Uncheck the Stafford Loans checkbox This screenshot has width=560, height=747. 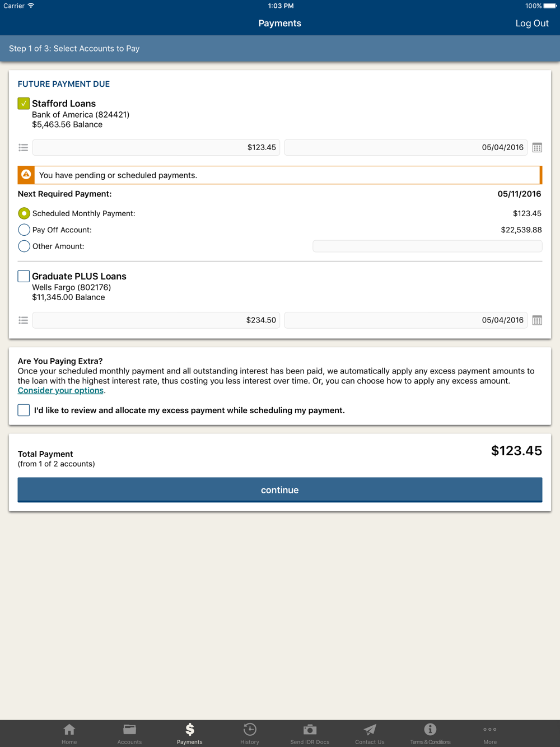tap(24, 104)
